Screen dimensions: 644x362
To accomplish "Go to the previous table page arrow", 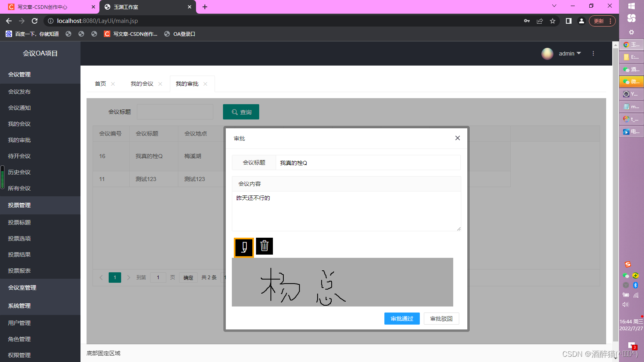I will pyautogui.click(x=101, y=278).
